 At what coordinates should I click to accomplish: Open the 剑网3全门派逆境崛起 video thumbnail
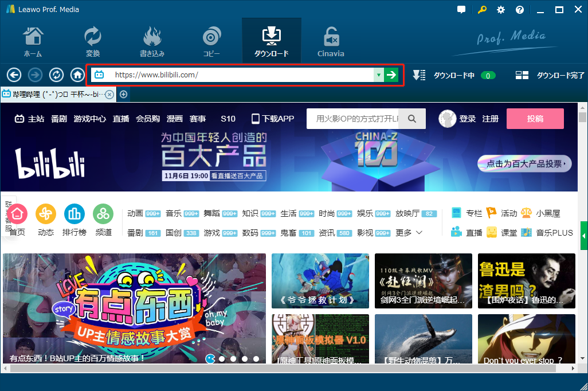424,281
